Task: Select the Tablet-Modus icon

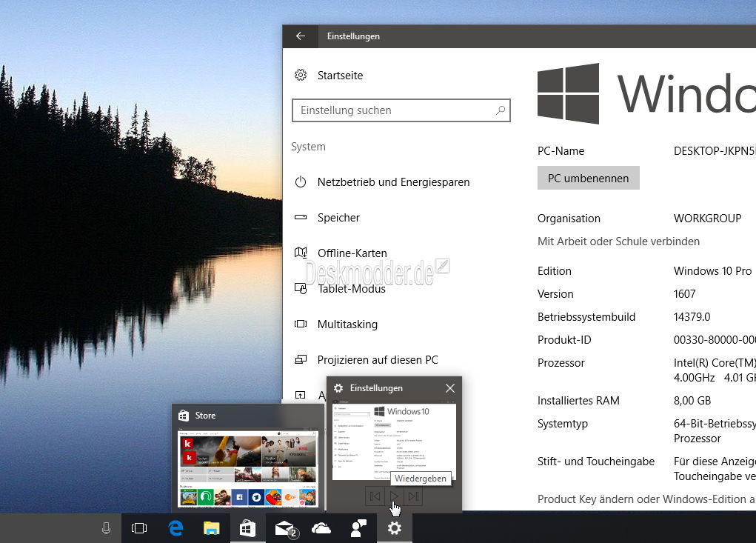Action: coord(301,288)
